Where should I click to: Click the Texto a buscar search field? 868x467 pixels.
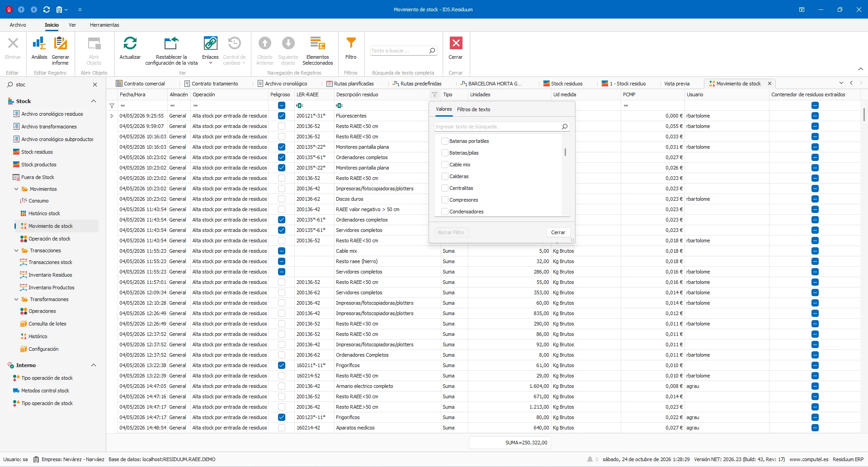399,51
